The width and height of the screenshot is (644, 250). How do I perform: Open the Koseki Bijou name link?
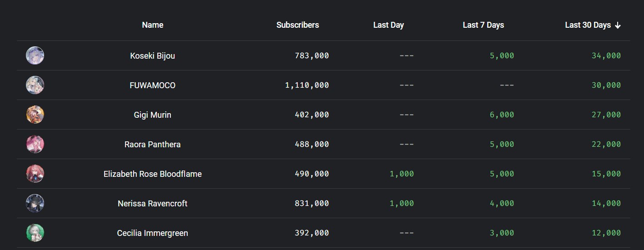click(152, 56)
